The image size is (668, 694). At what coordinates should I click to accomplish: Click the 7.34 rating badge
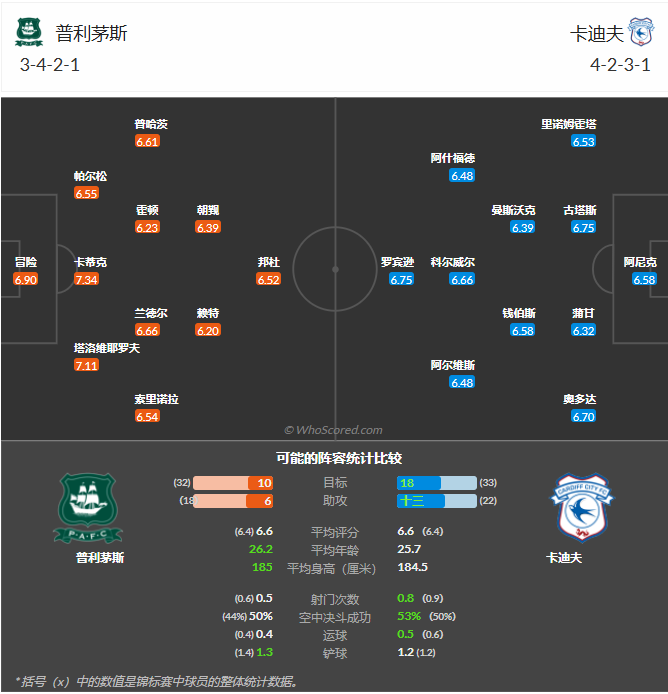tap(87, 280)
